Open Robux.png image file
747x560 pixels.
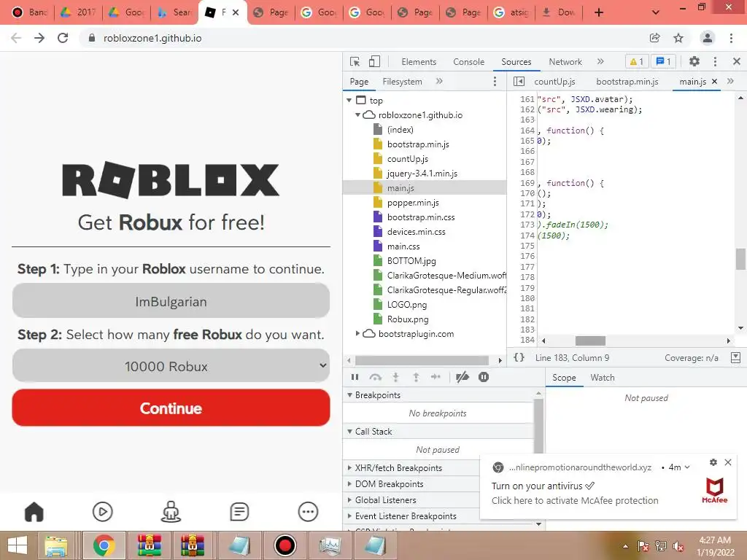(408, 319)
